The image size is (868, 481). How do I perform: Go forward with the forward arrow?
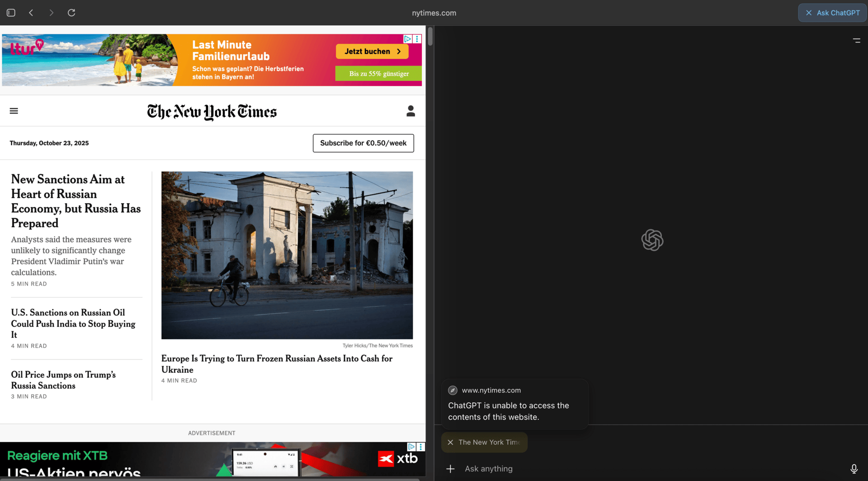(51, 13)
